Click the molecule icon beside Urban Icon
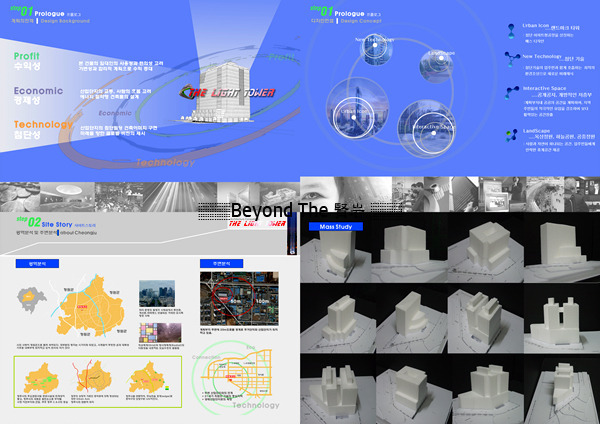The width and height of the screenshot is (600, 424). coord(511,31)
